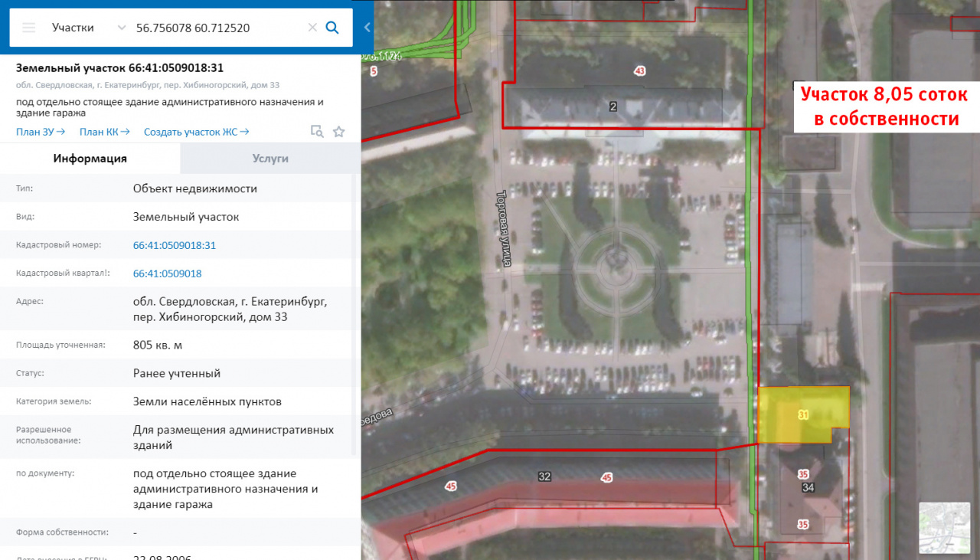The width and height of the screenshot is (980, 560).
Task: Click the panel title Земельный участок 66:41:0509018:31
Action: (x=119, y=67)
